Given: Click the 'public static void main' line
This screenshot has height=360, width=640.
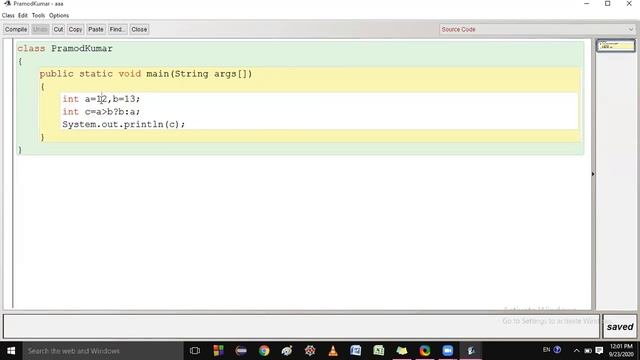Looking at the screenshot, I should pyautogui.click(x=146, y=74).
